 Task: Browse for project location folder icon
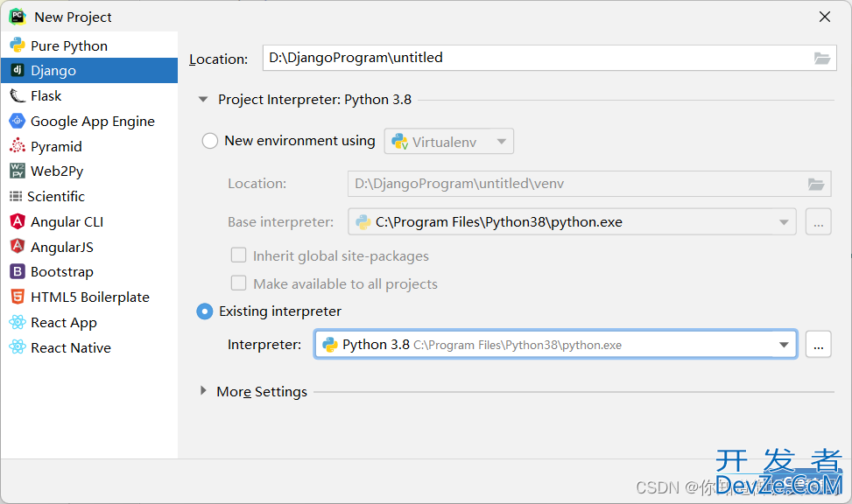[x=821, y=58]
